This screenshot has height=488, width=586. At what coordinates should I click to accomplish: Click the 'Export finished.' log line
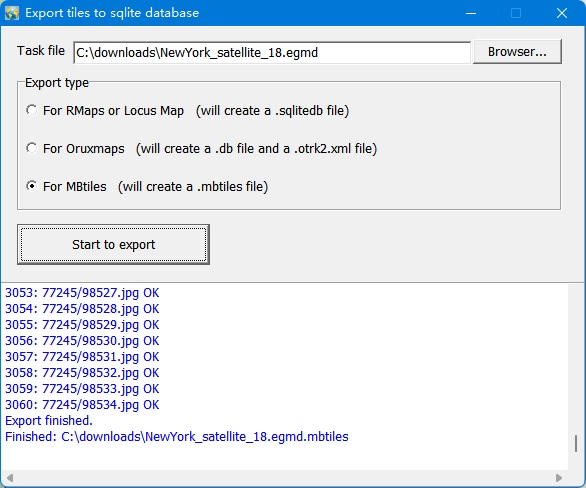pyautogui.click(x=49, y=421)
